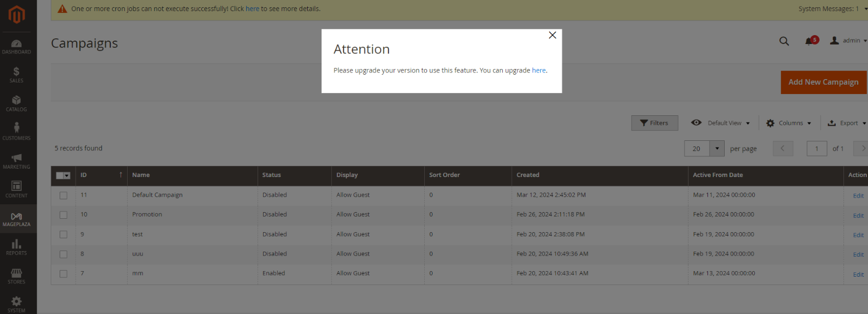Open the Customers sidebar menu
This screenshot has height=314, width=868.
(x=16, y=131)
